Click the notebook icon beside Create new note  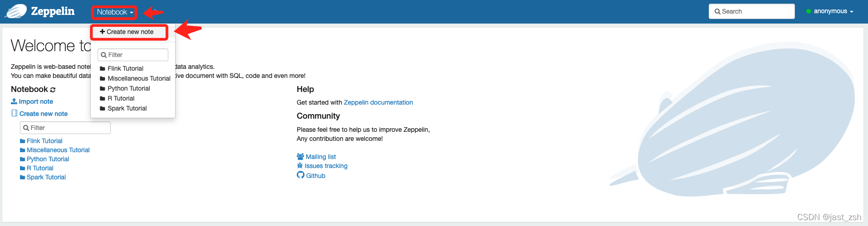[x=15, y=113]
